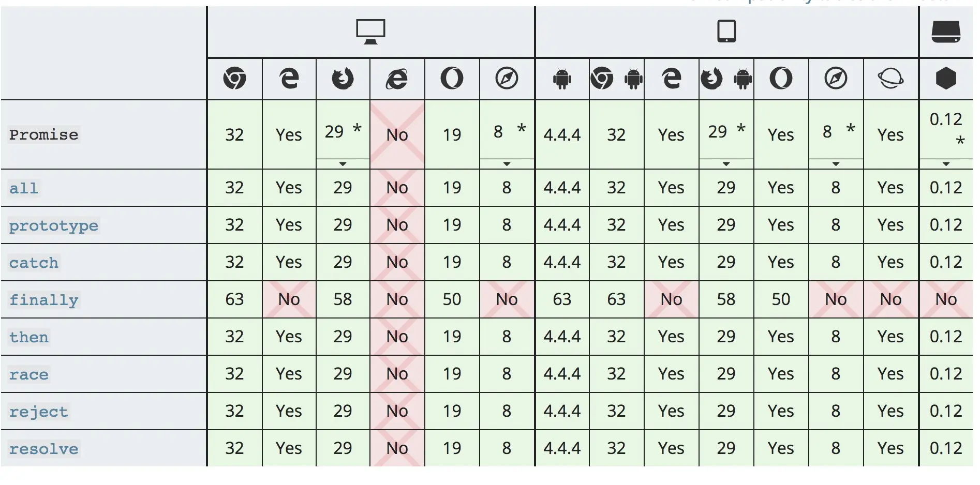Open the resolve method link
The width and height of the screenshot is (980, 485).
click(44, 449)
